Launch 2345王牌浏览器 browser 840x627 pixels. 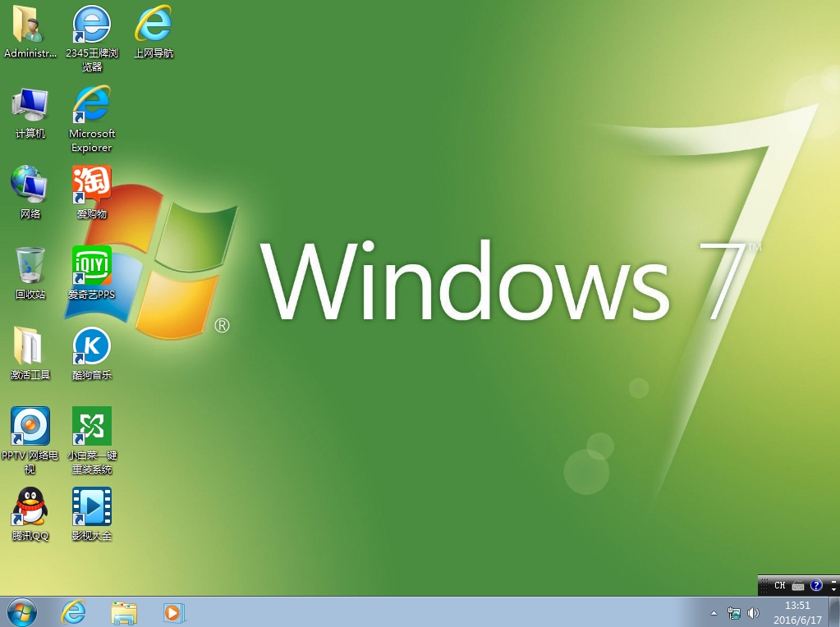click(x=90, y=25)
